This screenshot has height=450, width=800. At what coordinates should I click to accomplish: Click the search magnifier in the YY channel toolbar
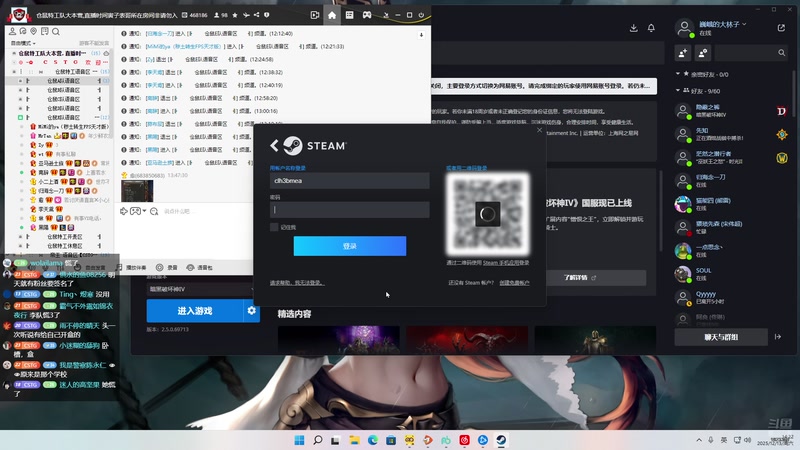coord(56,32)
